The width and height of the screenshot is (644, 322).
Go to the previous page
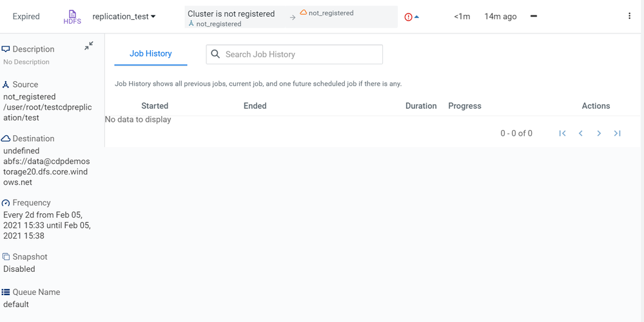click(581, 133)
